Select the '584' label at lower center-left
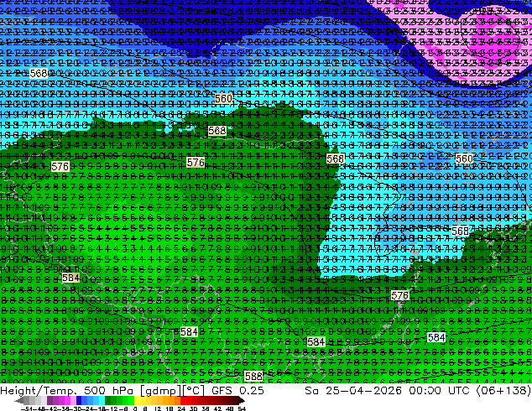Viewport: 532px width, 411px height. [189, 331]
